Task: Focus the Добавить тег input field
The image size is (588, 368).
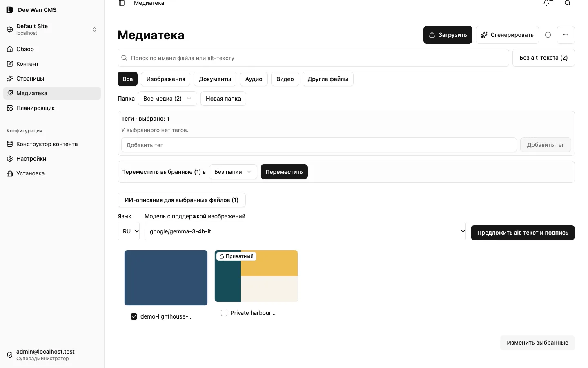Action: click(x=319, y=145)
